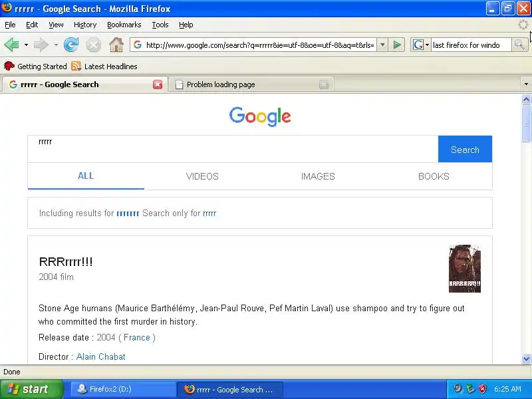Click the vertical scrollbar thumb
532x399 pixels.
click(526, 124)
